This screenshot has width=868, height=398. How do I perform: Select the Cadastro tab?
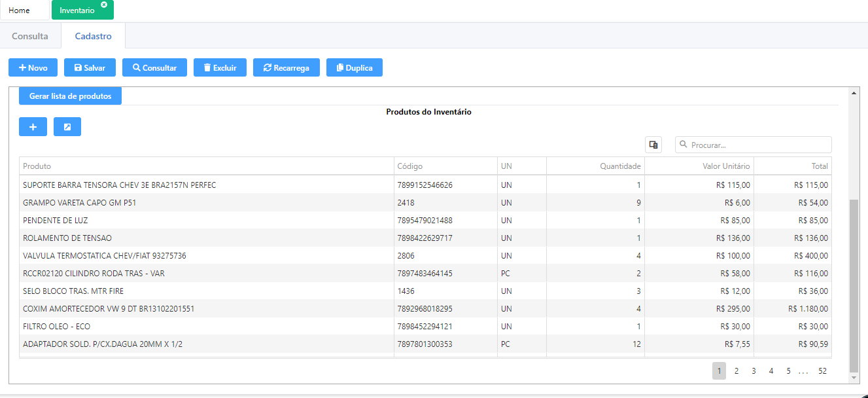(x=93, y=36)
